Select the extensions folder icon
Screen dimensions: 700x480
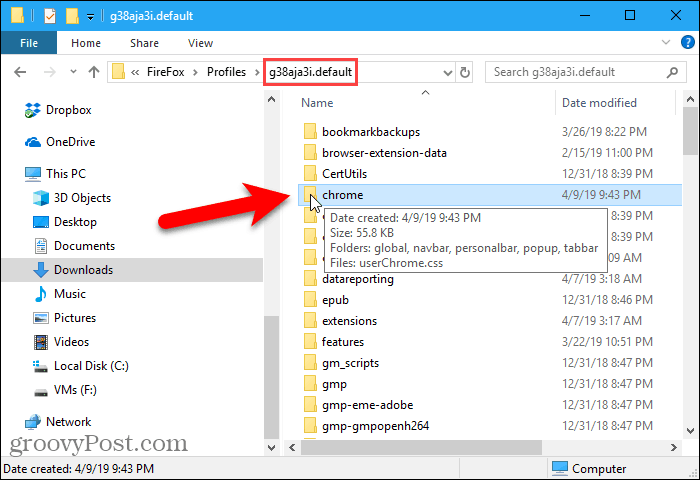pos(310,321)
